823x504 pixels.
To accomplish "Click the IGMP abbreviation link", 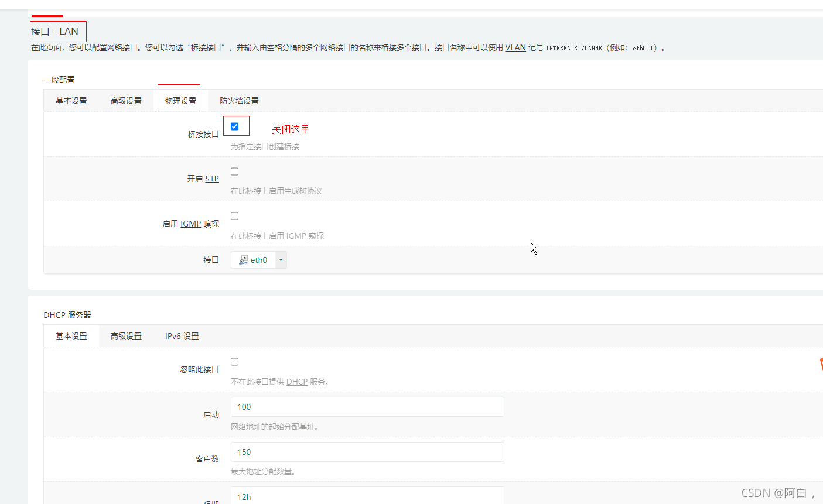I will pyautogui.click(x=191, y=224).
